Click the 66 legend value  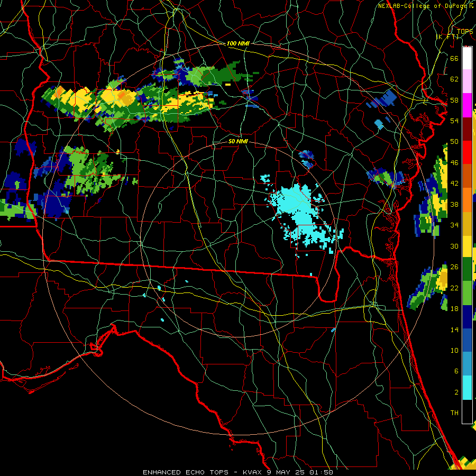tap(454, 58)
